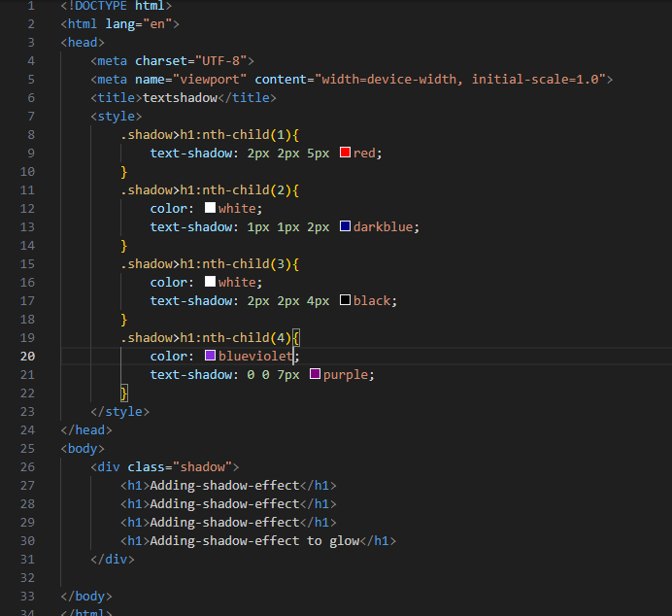
Task: Open the blueviolet color swatch
Action: click(x=210, y=355)
